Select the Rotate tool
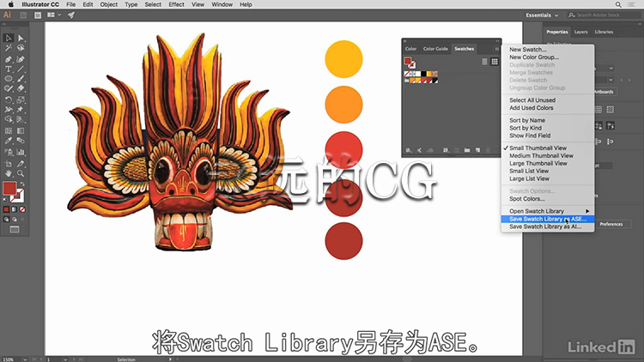 click(x=9, y=100)
